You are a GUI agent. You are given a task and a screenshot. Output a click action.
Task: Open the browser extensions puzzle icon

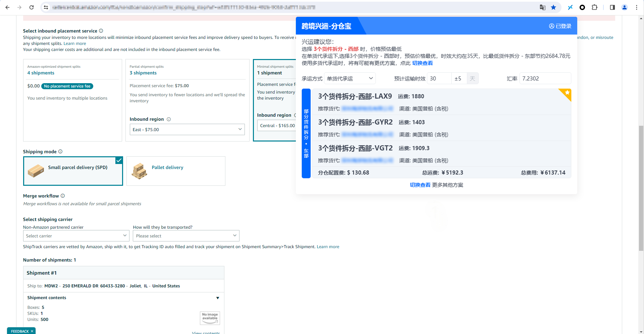(594, 7)
